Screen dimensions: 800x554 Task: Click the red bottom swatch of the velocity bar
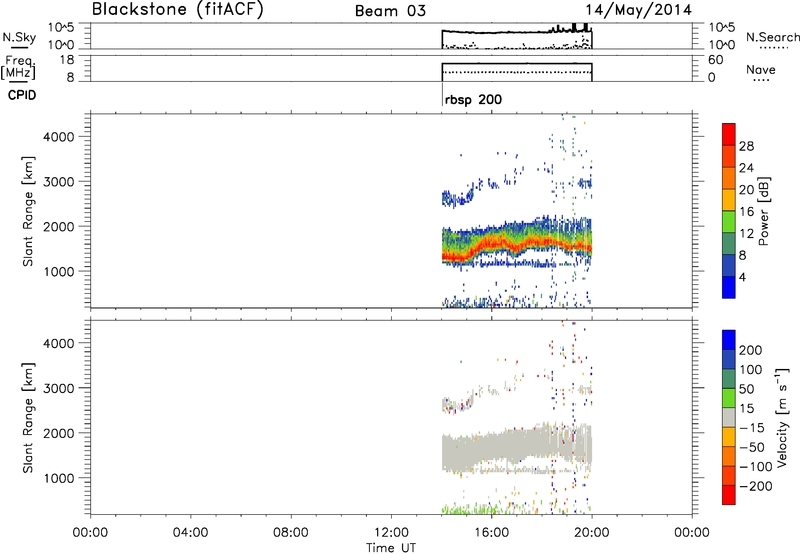tap(729, 495)
